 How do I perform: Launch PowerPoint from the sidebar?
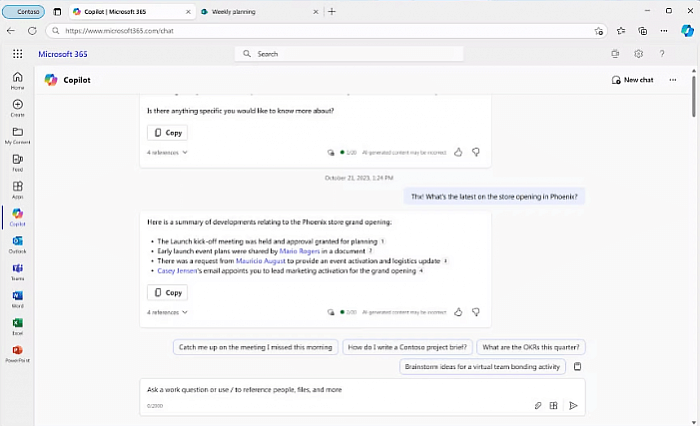(x=17, y=354)
